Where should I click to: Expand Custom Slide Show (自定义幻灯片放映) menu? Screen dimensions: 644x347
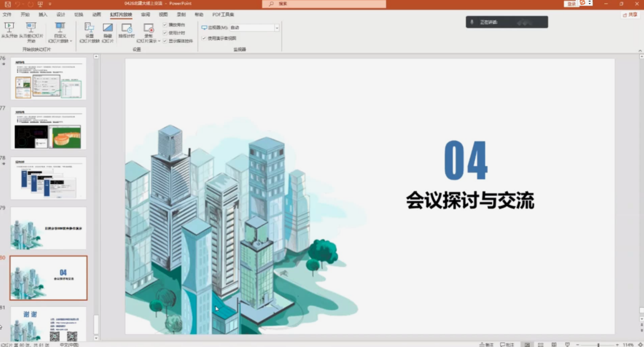click(60, 33)
